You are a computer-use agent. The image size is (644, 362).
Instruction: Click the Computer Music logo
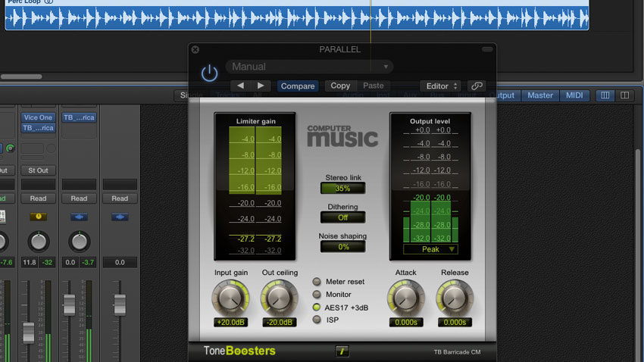point(342,136)
